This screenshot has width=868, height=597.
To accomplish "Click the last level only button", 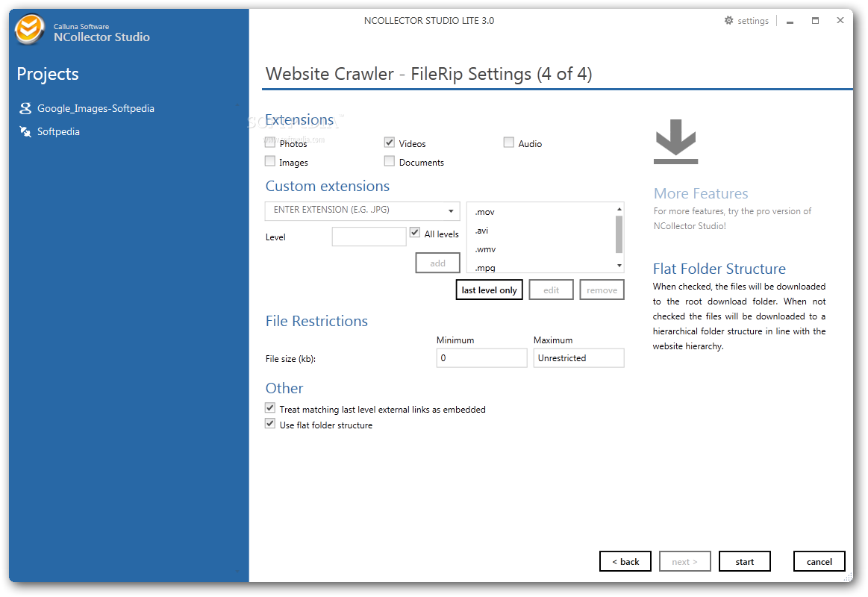I will 489,290.
